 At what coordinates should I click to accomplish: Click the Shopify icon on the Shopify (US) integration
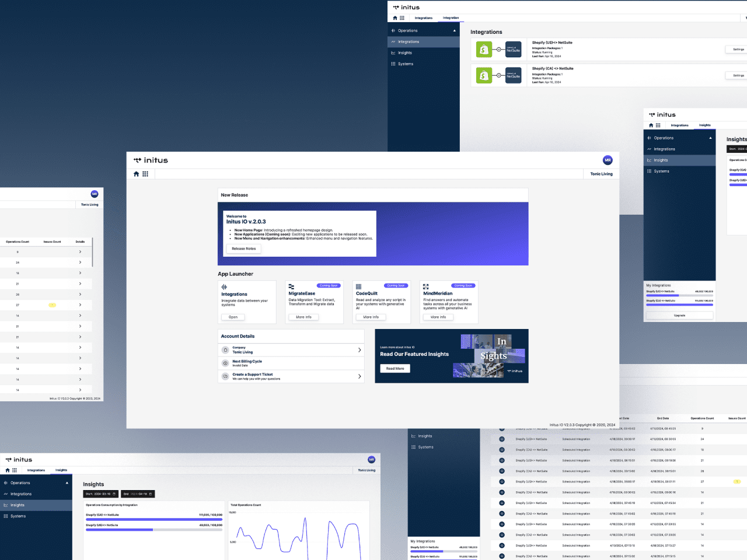(484, 49)
